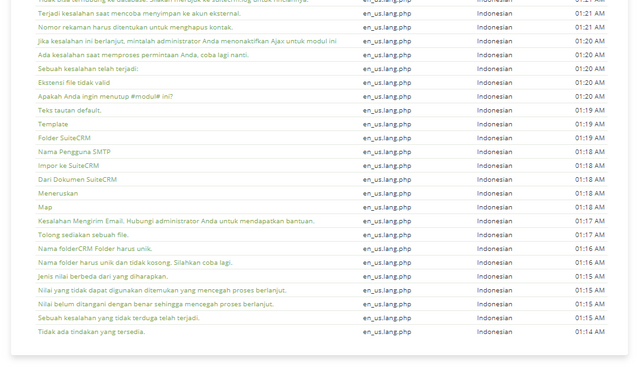The image size is (640, 368).
Task: Click 01:15 AM in the 'Jenis nilai berbeda' row
Action: coord(590,277)
